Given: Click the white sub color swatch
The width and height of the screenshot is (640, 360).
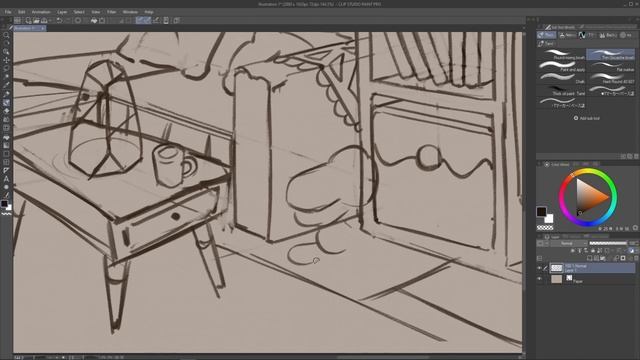Looking at the screenshot, I should 549,219.
